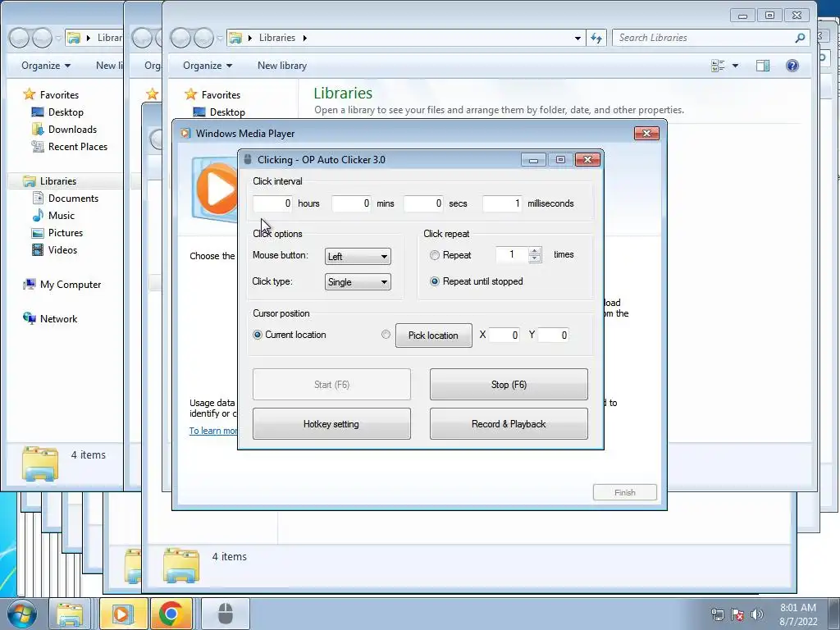Image resolution: width=840 pixels, height=630 pixels.
Task: Open Windows Media Player from taskbar
Action: click(x=123, y=614)
